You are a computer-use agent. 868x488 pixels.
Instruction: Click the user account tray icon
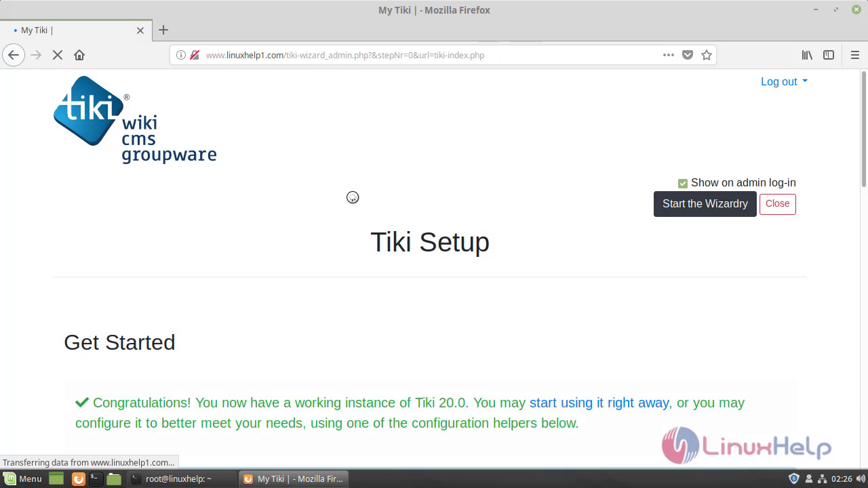pyautogui.click(x=809, y=479)
